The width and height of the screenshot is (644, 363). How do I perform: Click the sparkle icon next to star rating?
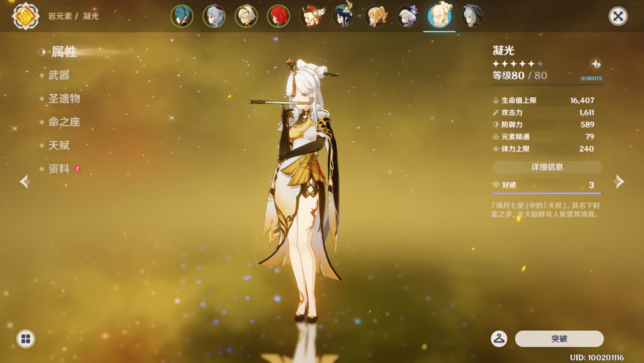(596, 64)
